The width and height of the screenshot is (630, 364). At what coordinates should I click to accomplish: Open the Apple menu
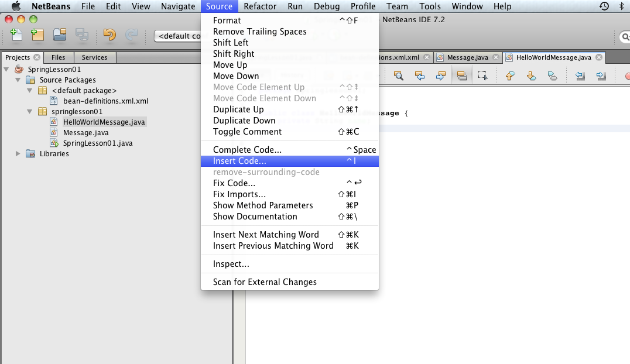(16, 6)
